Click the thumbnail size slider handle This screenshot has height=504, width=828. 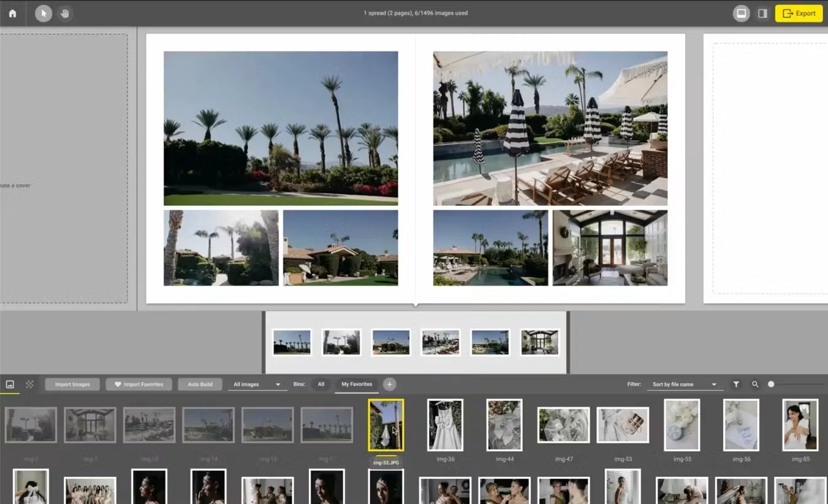(x=771, y=384)
